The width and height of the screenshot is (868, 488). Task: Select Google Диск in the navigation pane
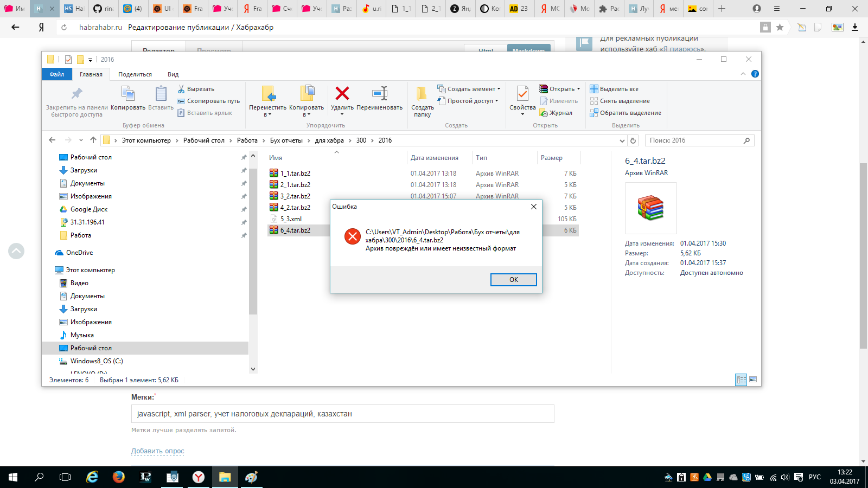tap(84, 209)
